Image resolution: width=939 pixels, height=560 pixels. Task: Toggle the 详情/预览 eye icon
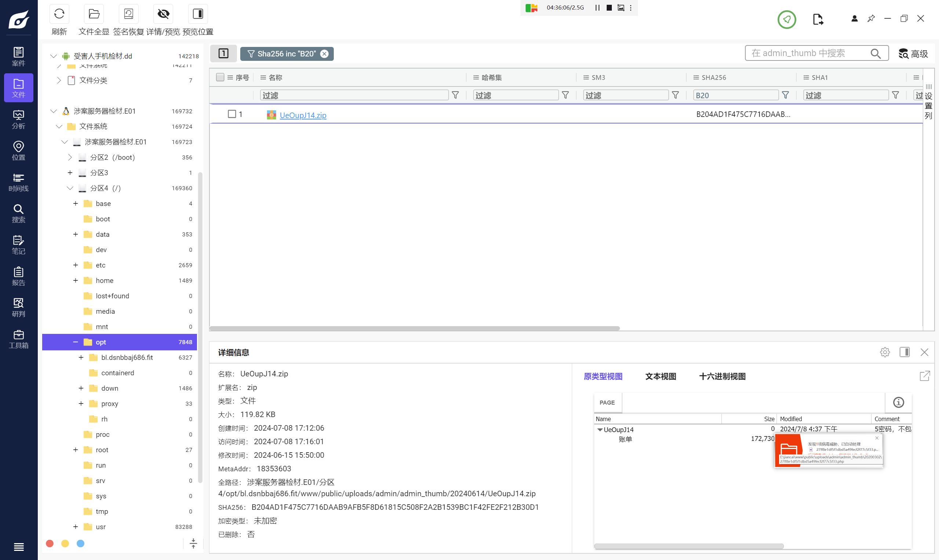164,14
